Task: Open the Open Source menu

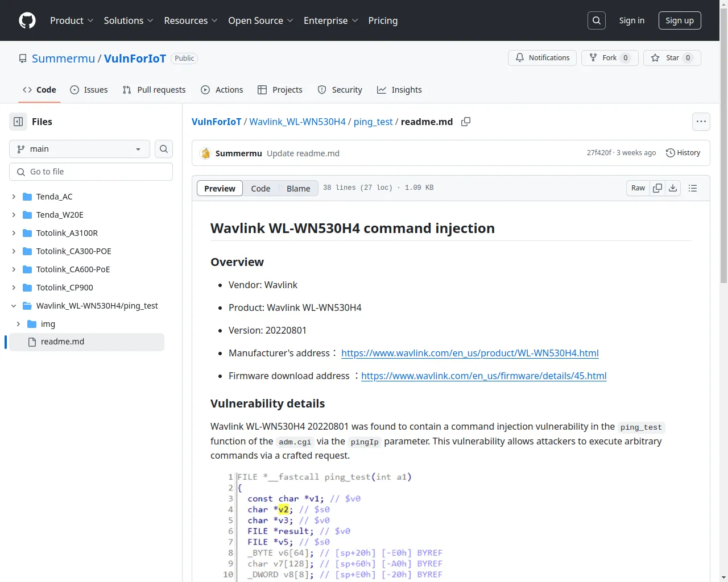Action: [260, 20]
